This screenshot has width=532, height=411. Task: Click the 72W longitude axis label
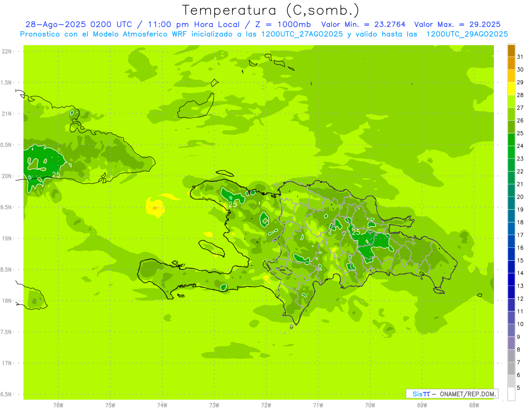click(266, 405)
